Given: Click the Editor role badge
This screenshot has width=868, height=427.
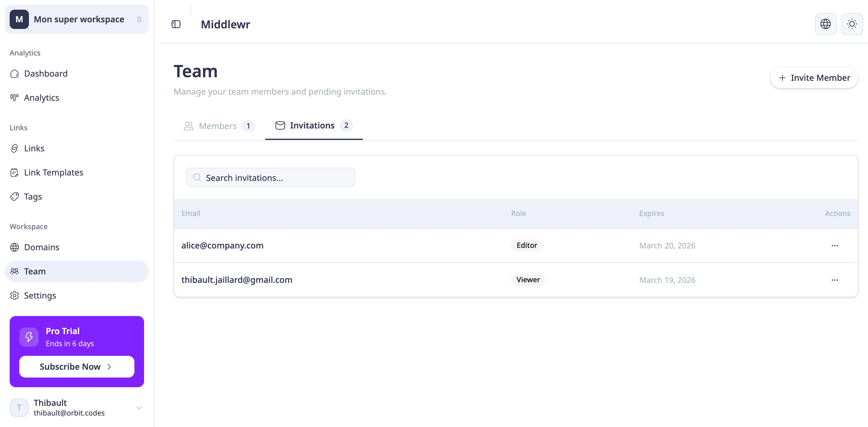Looking at the screenshot, I should 527,245.
